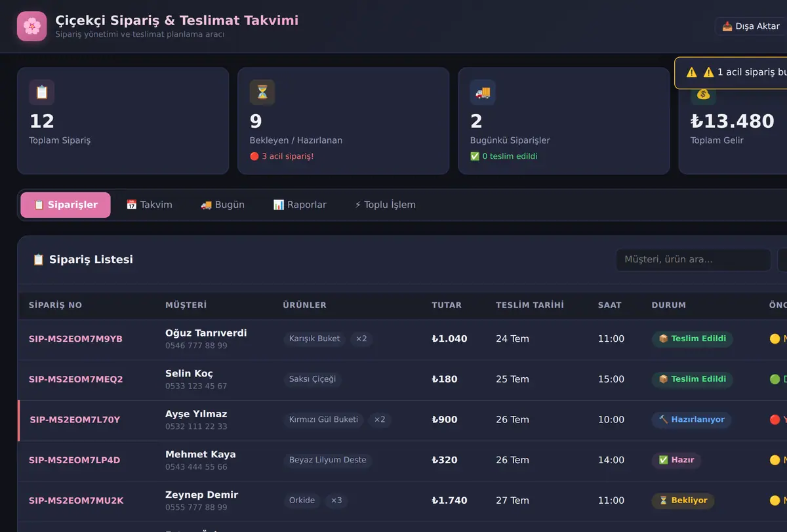787x532 pixels.
Task: Focus the Müşteri, ürün ara search field
Action: tap(693, 260)
